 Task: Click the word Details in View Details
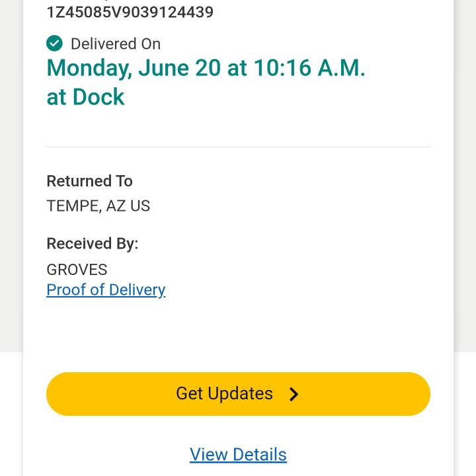pyautogui.click(x=259, y=454)
